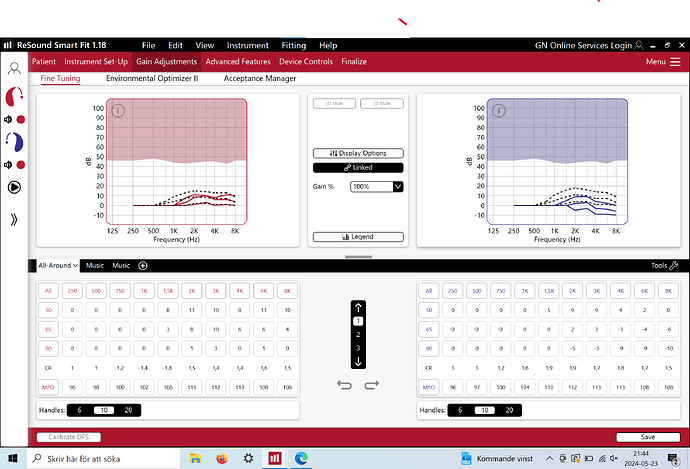Screen dimensions: 690x469
Task: Launch Firefox from the taskbar
Action: (x=222, y=458)
